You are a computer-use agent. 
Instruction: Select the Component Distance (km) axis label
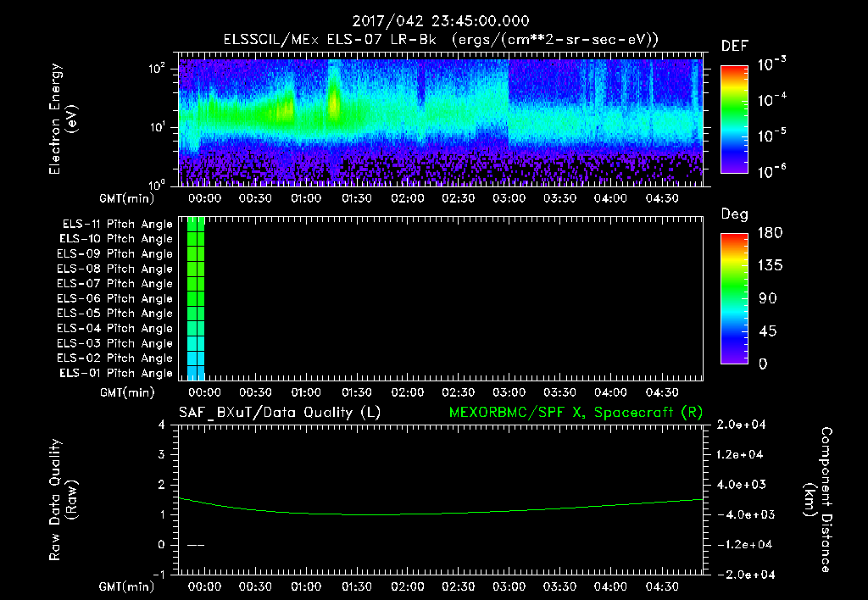coord(818,499)
